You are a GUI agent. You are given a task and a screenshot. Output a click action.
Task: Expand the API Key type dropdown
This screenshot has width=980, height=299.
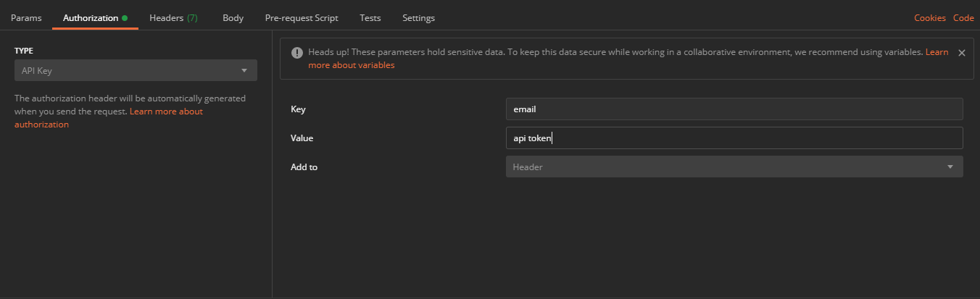136,70
